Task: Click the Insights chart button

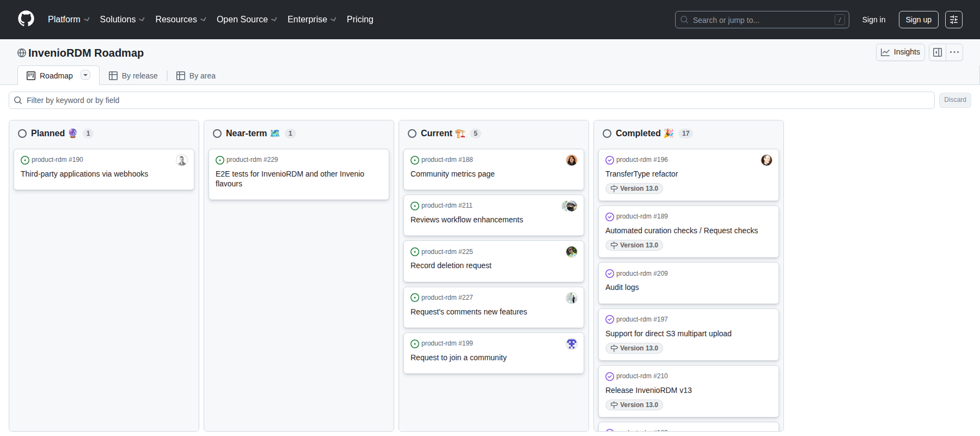Action: coord(901,52)
